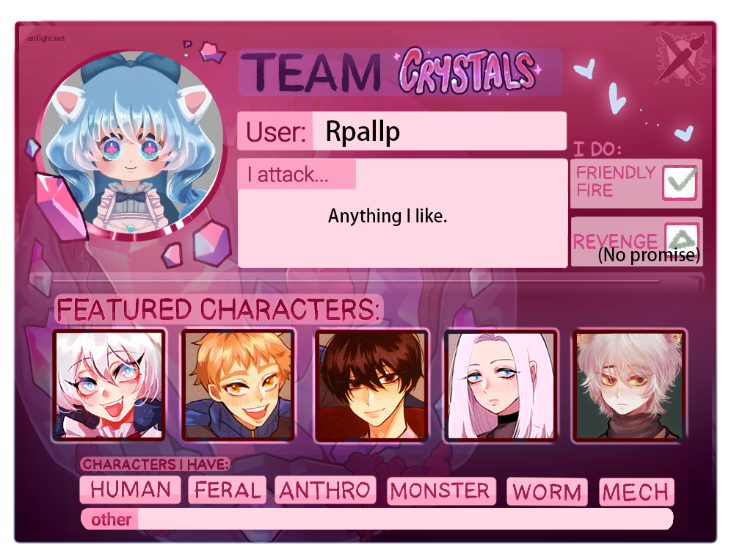Click the 'other' characters input bar
Image resolution: width=734 pixels, height=560 pixels.
pos(377,519)
